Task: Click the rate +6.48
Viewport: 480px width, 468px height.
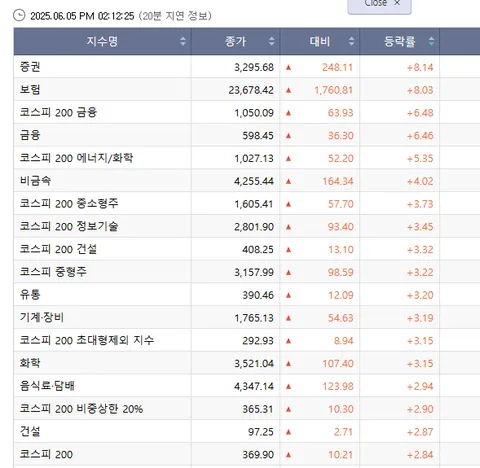Action: coord(420,113)
